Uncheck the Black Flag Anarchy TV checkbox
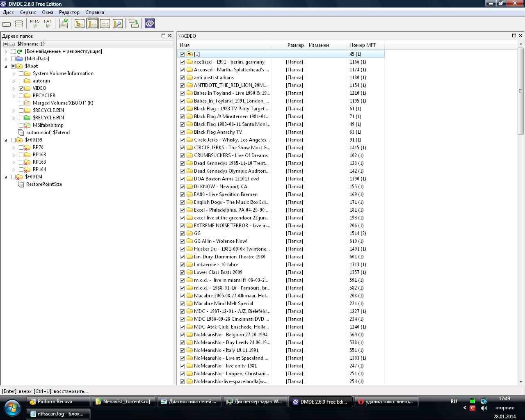 pos(183,132)
